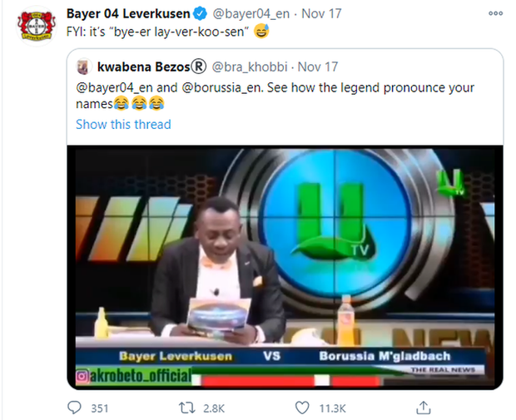Click the share tweet upload icon

click(424, 408)
